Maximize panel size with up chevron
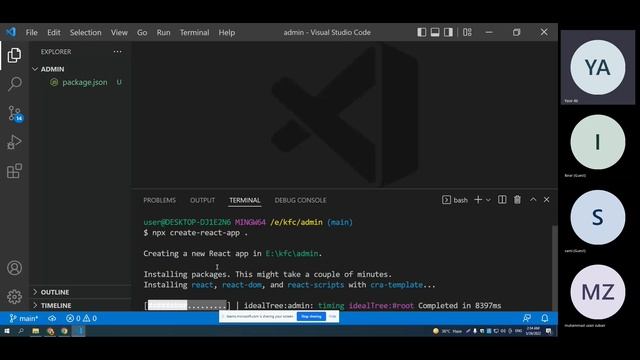The image size is (640, 360). coord(533,200)
